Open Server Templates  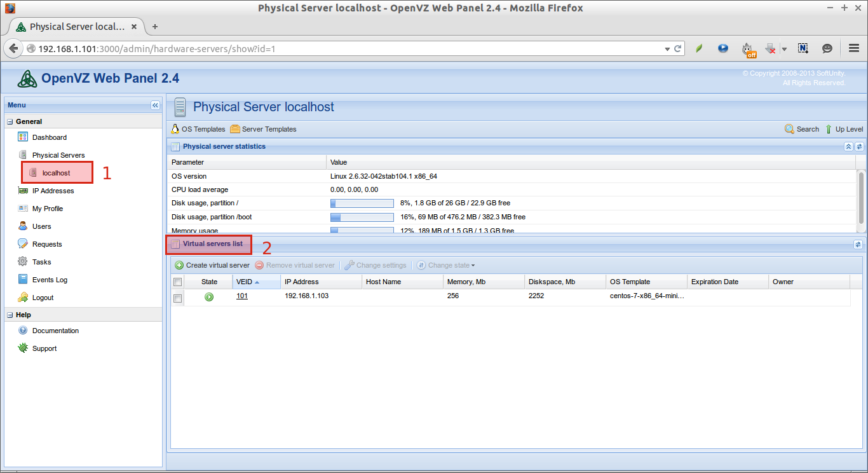[x=263, y=129]
